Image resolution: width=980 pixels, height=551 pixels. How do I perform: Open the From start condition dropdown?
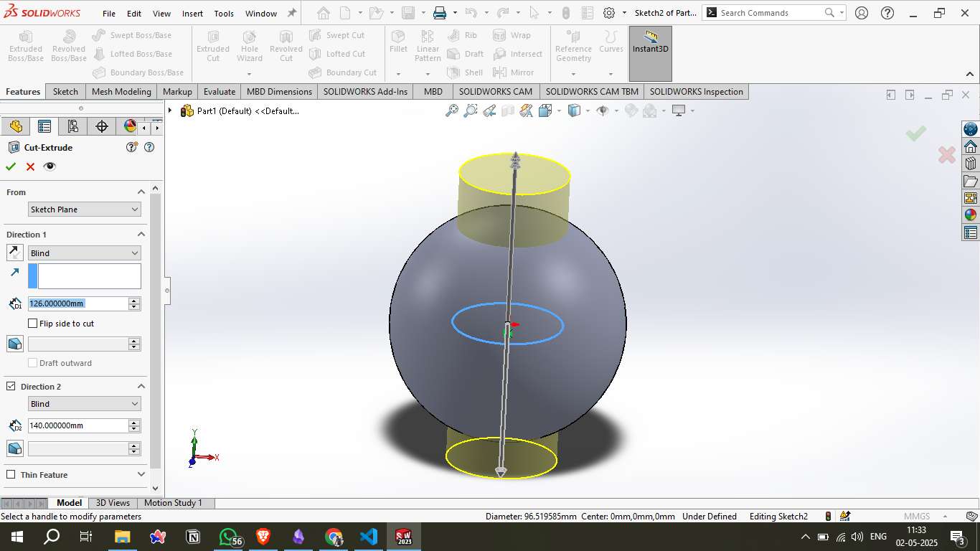[x=85, y=209]
